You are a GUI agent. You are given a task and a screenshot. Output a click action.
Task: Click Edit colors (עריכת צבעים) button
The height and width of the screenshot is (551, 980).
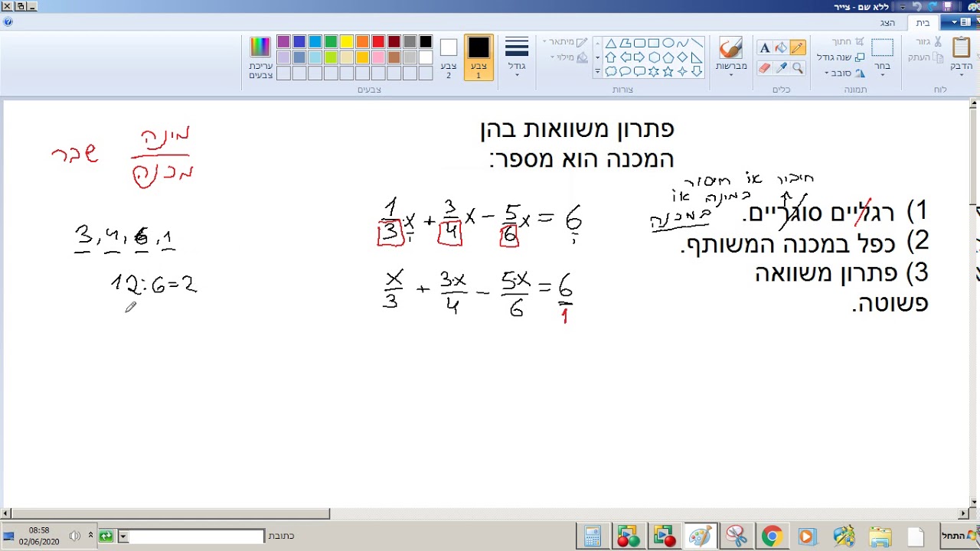coord(260,57)
